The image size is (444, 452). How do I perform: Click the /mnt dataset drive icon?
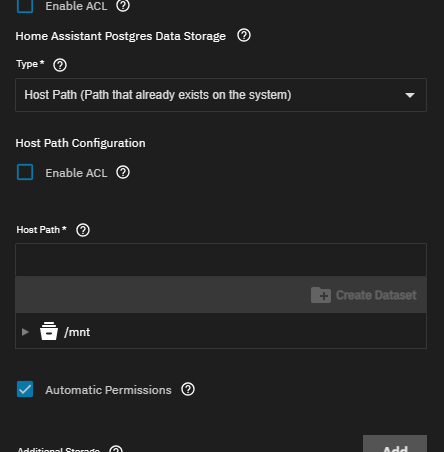tap(49, 331)
